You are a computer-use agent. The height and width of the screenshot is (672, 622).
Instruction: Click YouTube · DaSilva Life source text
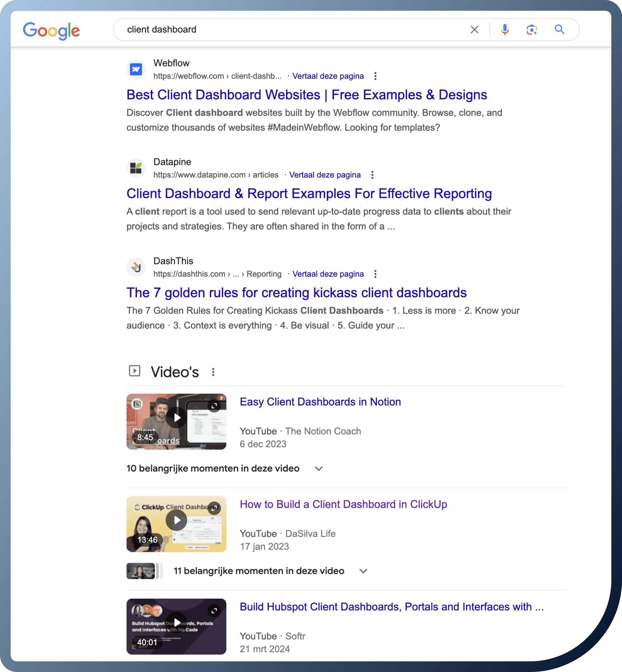click(287, 533)
